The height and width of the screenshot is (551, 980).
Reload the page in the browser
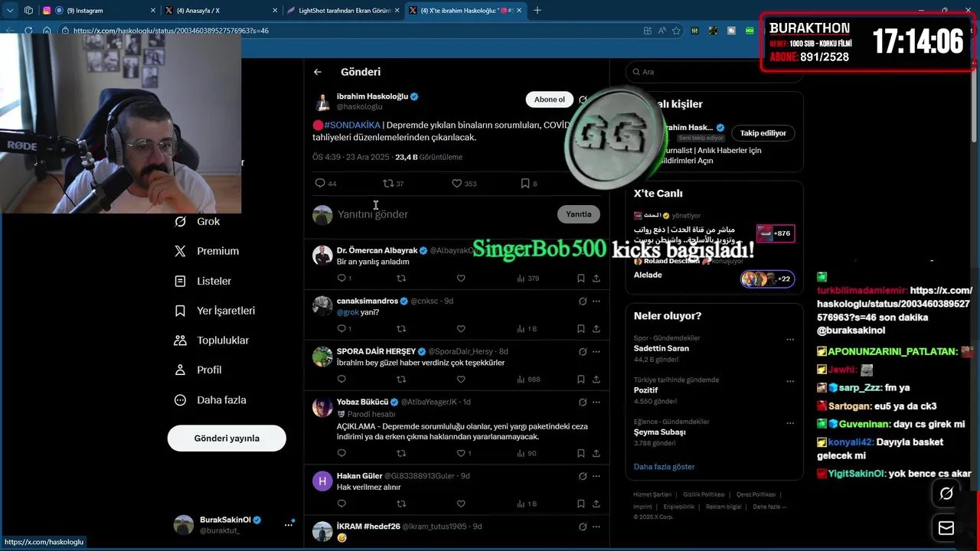coord(28,31)
